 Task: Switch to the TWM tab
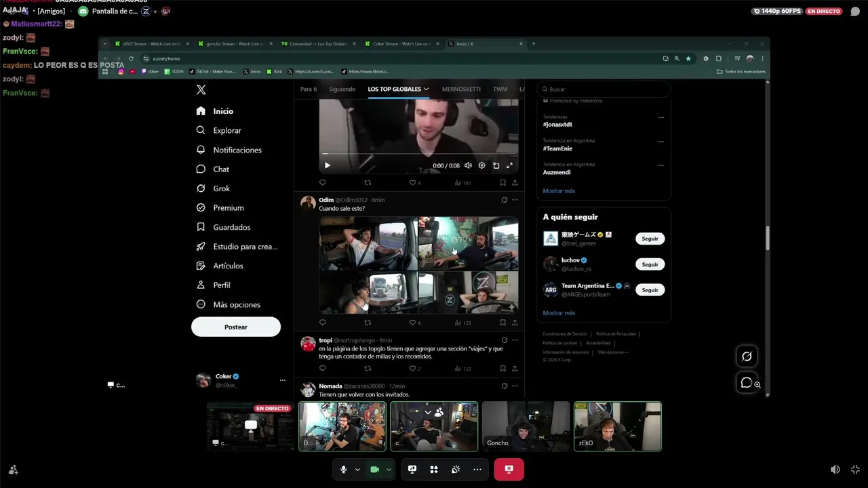pyautogui.click(x=500, y=89)
